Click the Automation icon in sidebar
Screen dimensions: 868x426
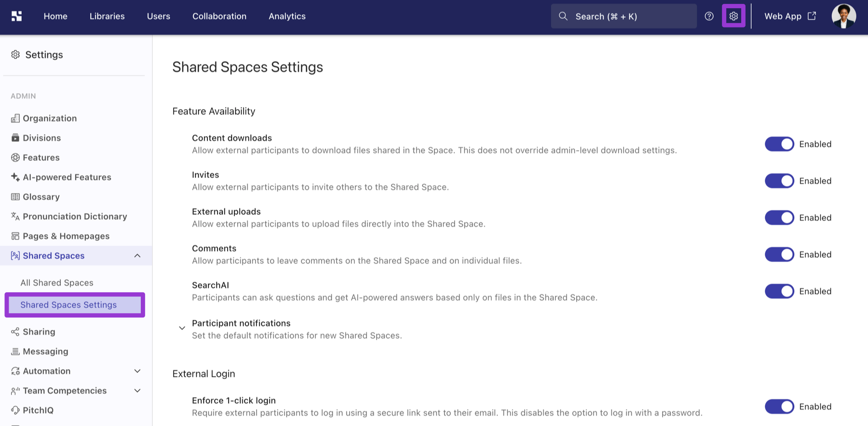pyautogui.click(x=15, y=371)
